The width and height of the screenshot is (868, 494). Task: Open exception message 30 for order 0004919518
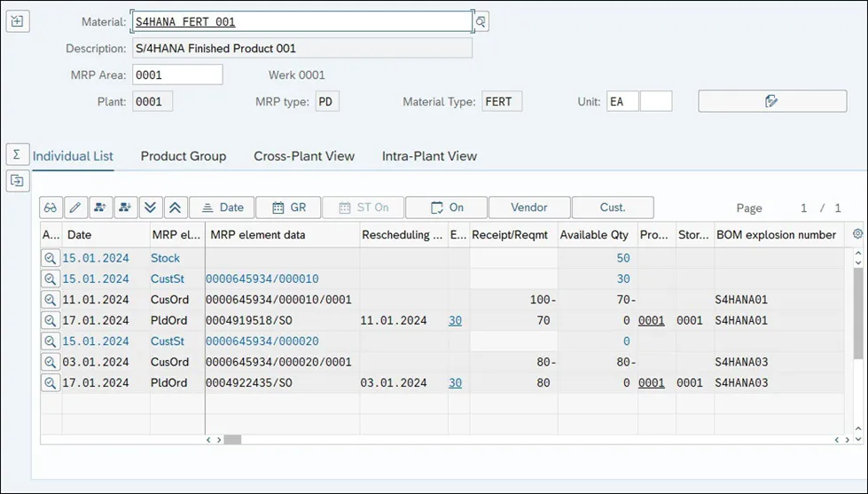pyautogui.click(x=455, y=321)
